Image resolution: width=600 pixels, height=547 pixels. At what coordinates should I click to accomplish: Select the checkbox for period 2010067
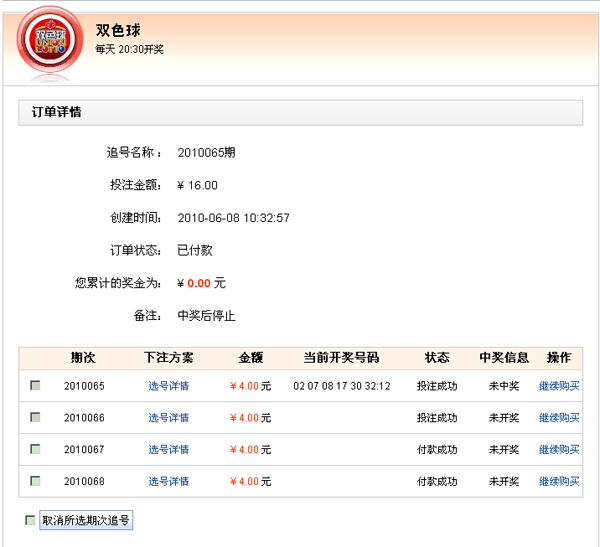[35, 449]
